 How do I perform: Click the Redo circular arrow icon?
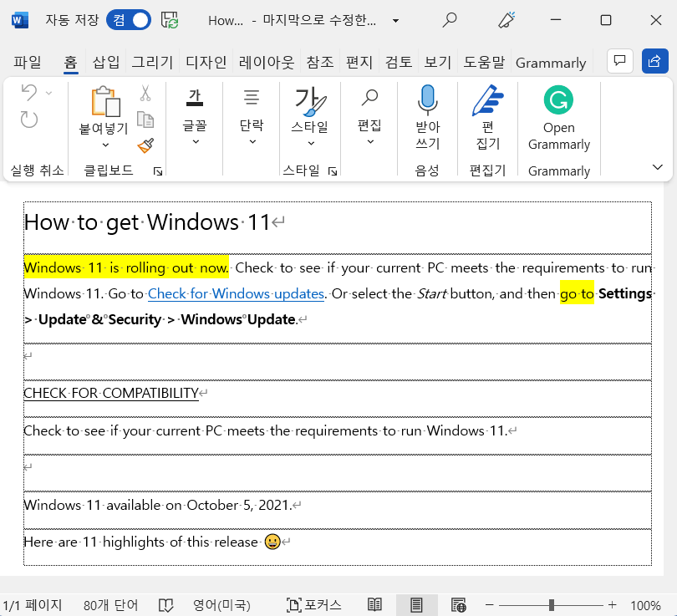(x=29, y=120)
